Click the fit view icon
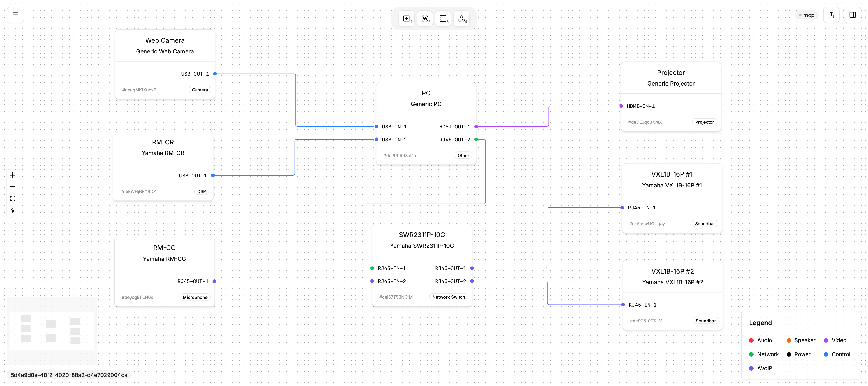 tap(12, 199)
